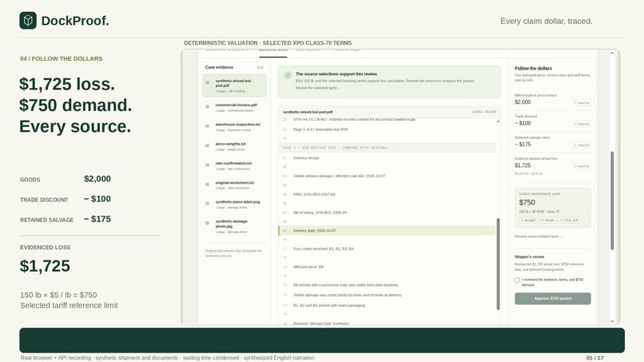Click the Approve $750 packet button
The image size is (644, 362).
(552, 298)
